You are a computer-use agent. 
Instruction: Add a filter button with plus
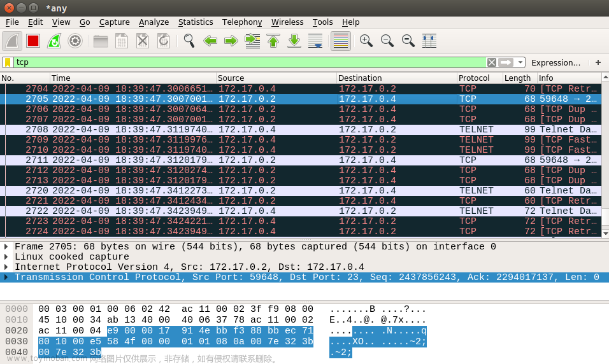pos(598,62)
